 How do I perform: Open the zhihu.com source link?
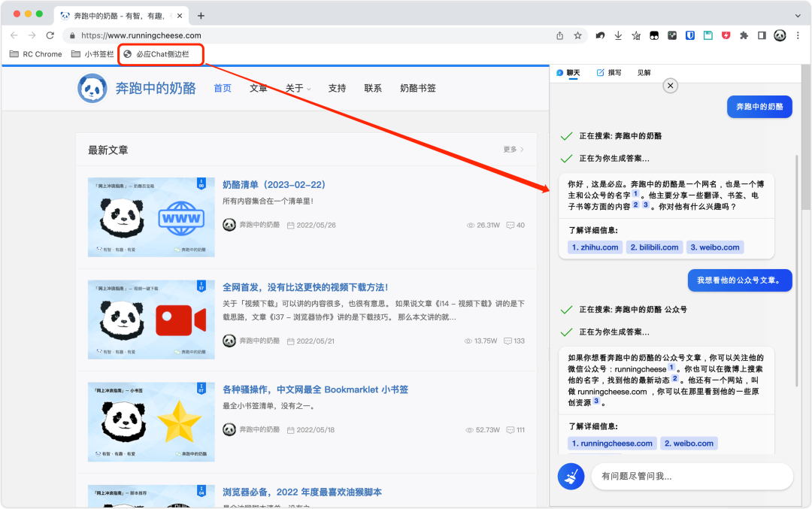tap(595, 247)
